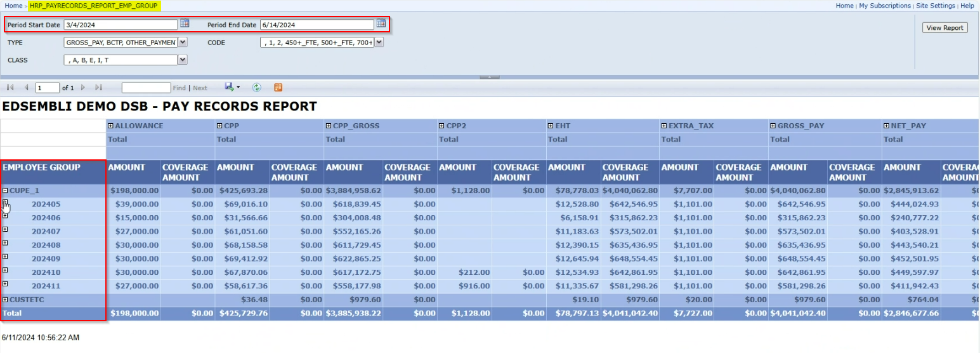This screenshot has width=980, height=353.
Task: Expand the CPP_GROSS column group
Action: pos(329,126)
